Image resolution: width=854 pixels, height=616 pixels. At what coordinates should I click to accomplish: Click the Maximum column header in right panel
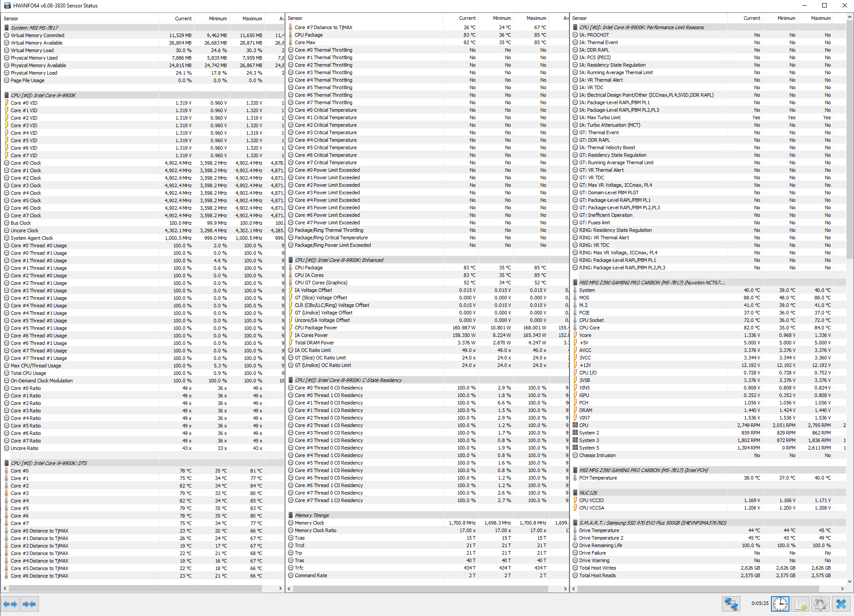point(820,18)
